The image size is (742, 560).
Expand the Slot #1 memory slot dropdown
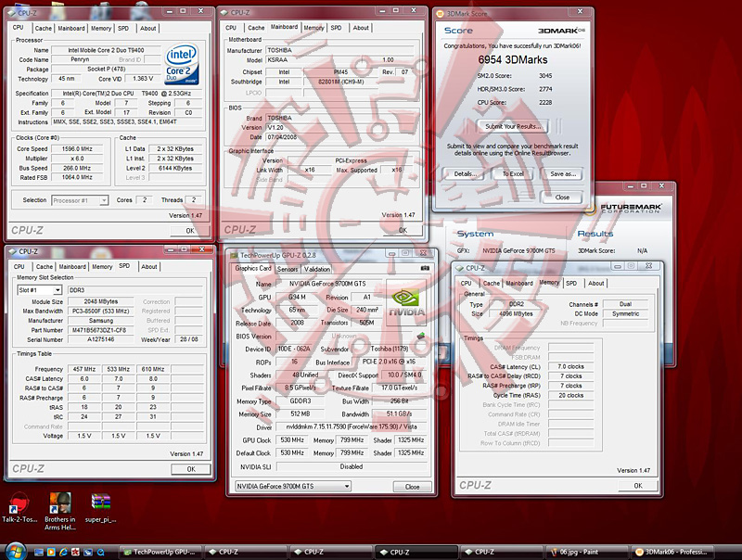coord(40,290)
